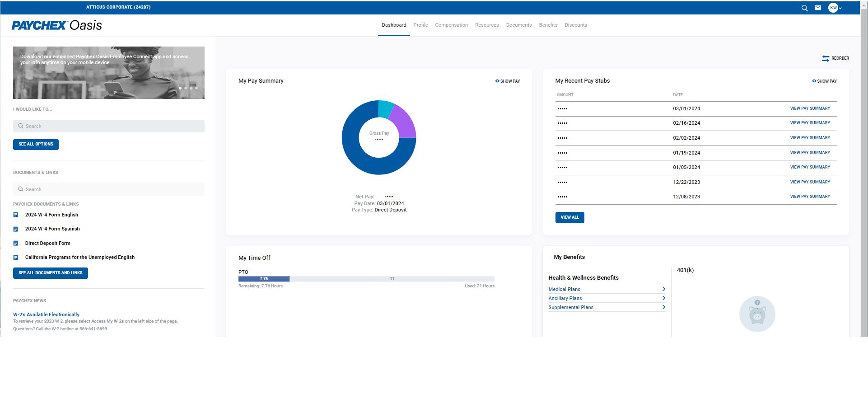Viewport: 868px width, 413px height.
Task: Click the Atticus Corporate (24287) label
Action: point(118,7)
